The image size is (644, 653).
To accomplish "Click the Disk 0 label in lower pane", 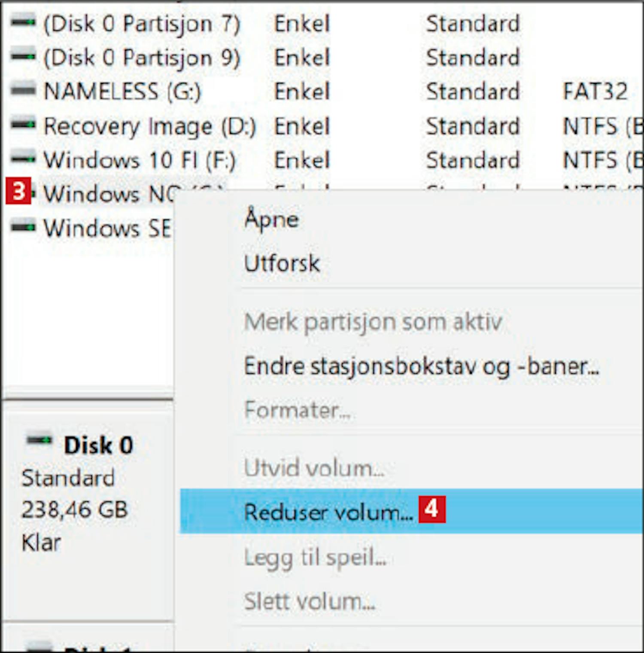I will pos(98,445).
